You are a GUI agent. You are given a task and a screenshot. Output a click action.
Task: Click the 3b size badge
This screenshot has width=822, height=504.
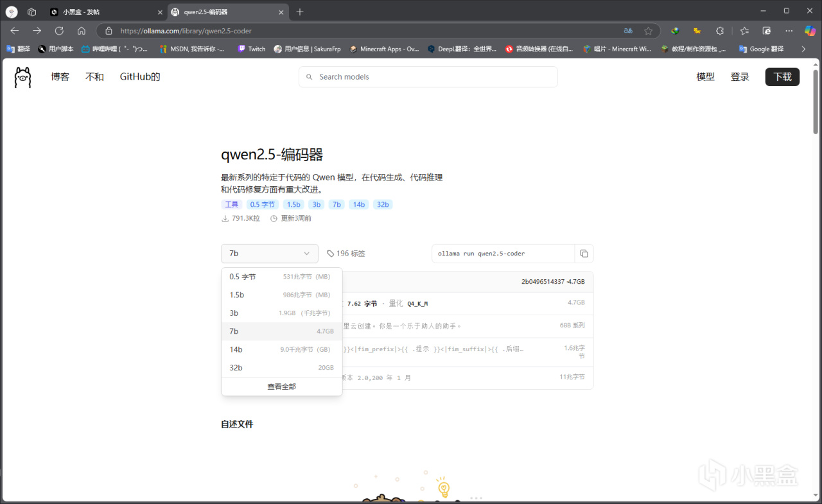point(316,204)
